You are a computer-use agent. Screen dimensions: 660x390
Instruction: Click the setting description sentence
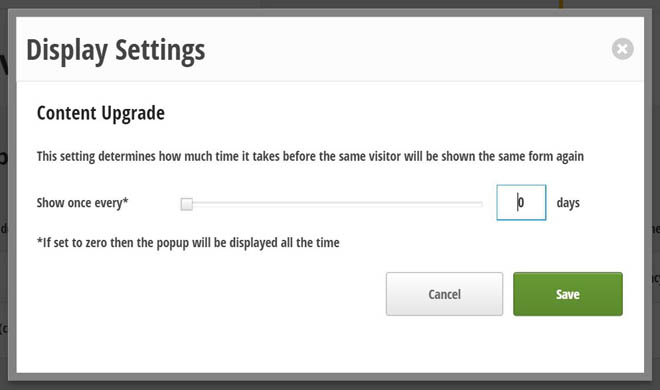(x=310, y=157)
